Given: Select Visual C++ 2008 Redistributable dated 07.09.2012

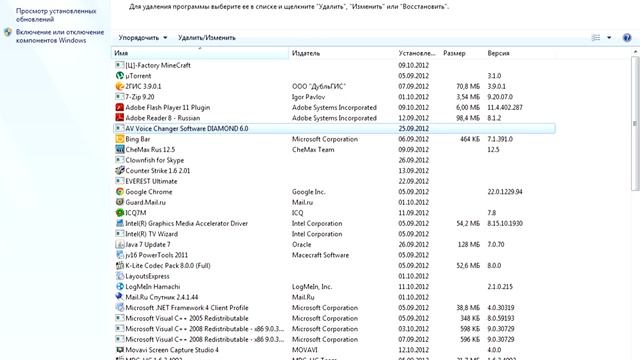Looking at the screenshot, I should (334, 340).
